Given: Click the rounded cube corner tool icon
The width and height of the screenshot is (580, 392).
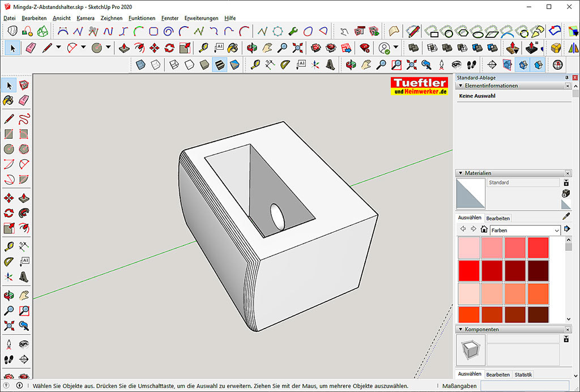Looking at the screenshot, I should coord(556,48).
